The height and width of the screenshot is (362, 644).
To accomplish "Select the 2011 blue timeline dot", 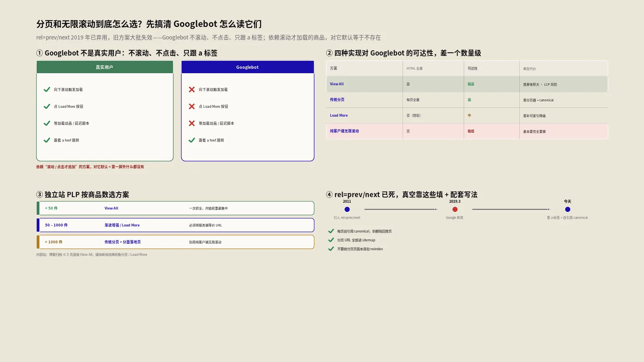I will [347, 209].
